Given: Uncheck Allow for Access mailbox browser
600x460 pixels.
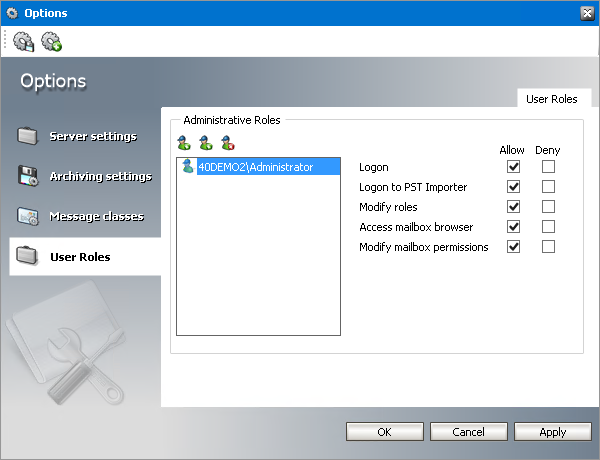Looking at the screenshot, I should [x=514, y=227].
